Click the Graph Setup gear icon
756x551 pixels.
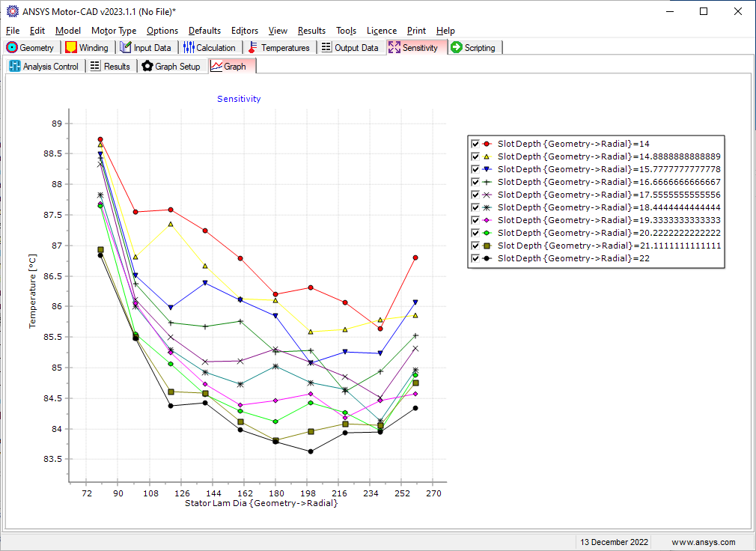tap(147, 66)
